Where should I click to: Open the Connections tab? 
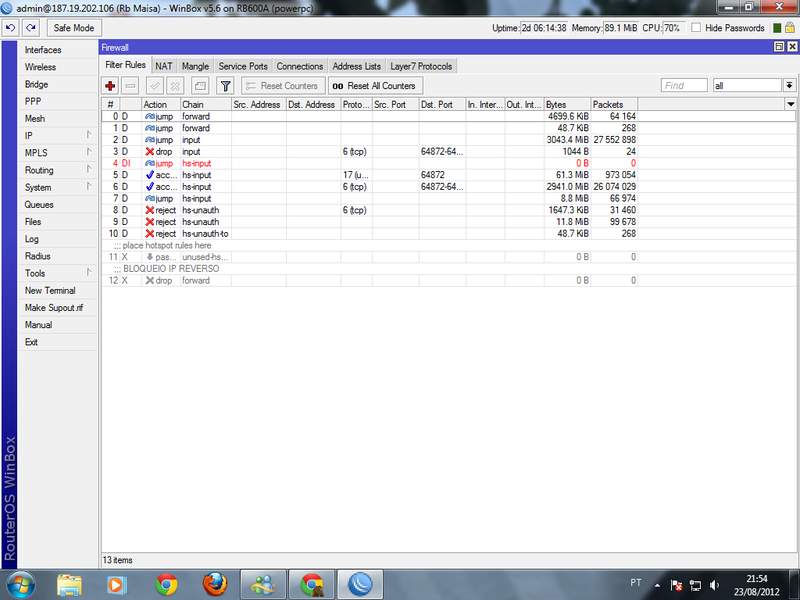coord(300,66)
